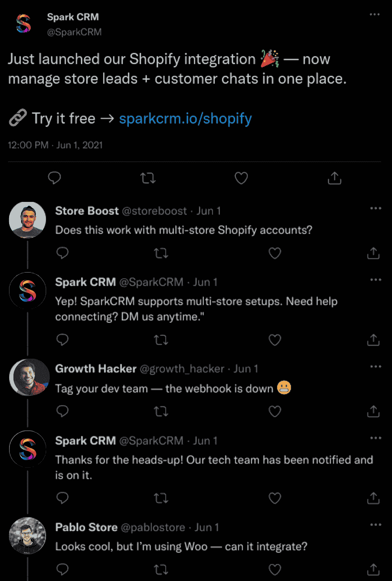Screen dimensions: 392x581
Task: Like the main Shopify integration tweet
Action: point(241,178)
